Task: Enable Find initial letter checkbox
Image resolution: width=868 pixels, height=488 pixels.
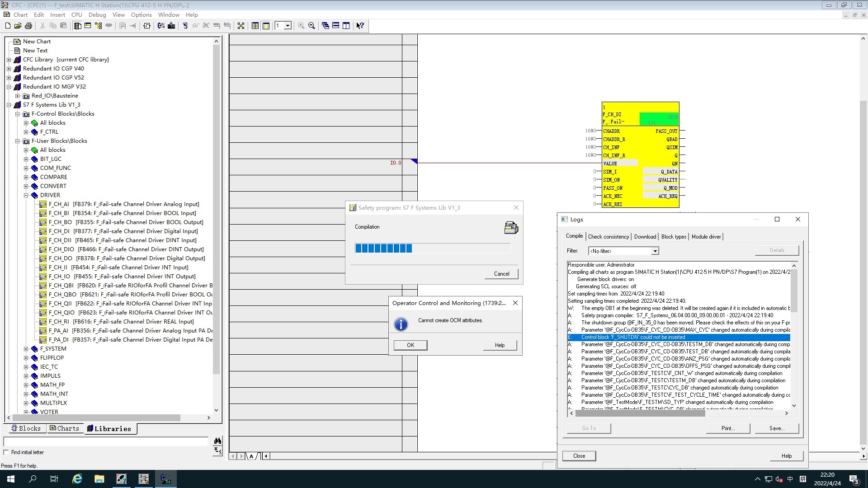Action: (x=6, y=452)
